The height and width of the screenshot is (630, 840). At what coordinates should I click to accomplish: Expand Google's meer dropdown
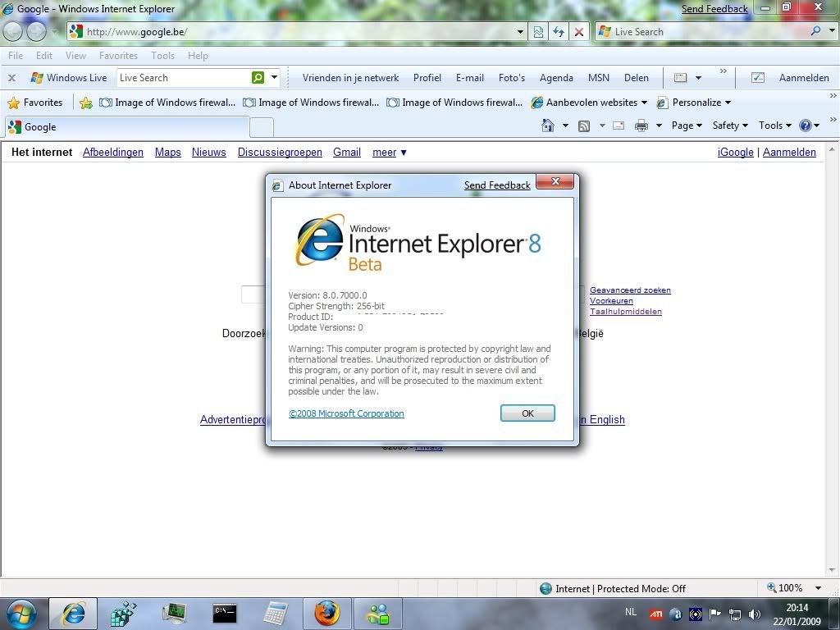[390, 152]
